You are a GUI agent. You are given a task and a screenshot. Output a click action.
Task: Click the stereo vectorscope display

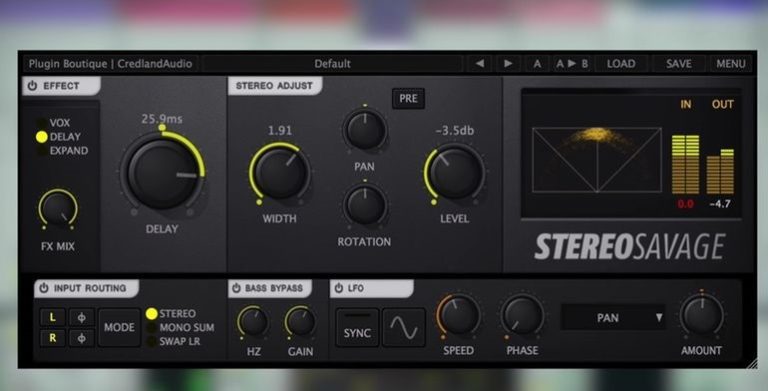click(x=597, y=160)
